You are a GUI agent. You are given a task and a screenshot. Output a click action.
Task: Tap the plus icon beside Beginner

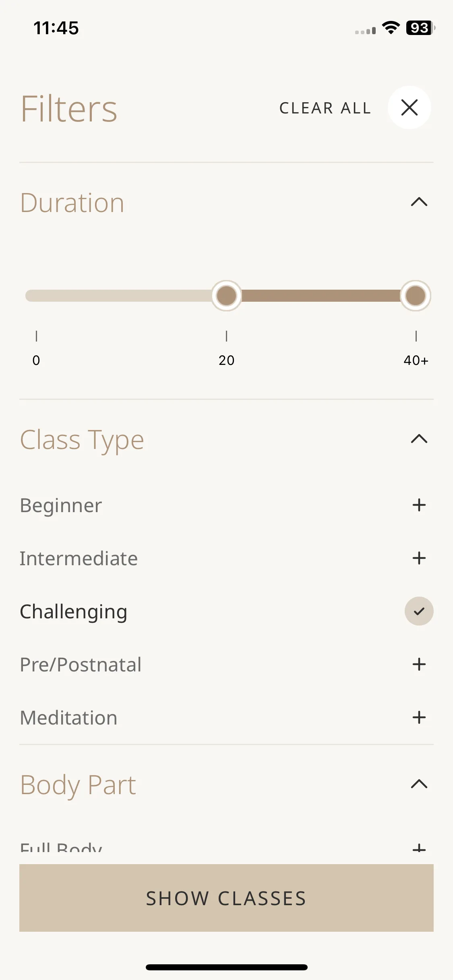click(419, 505)
